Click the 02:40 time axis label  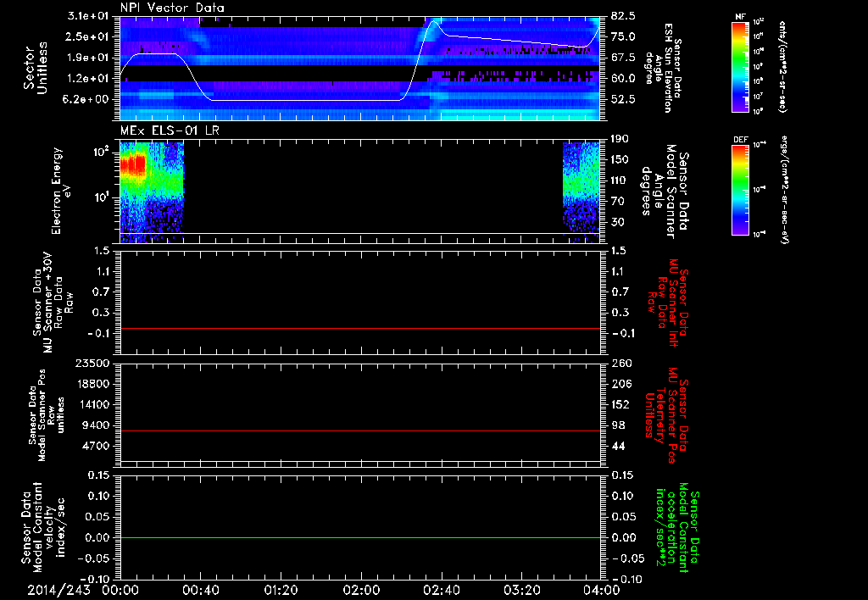(441, 590)
